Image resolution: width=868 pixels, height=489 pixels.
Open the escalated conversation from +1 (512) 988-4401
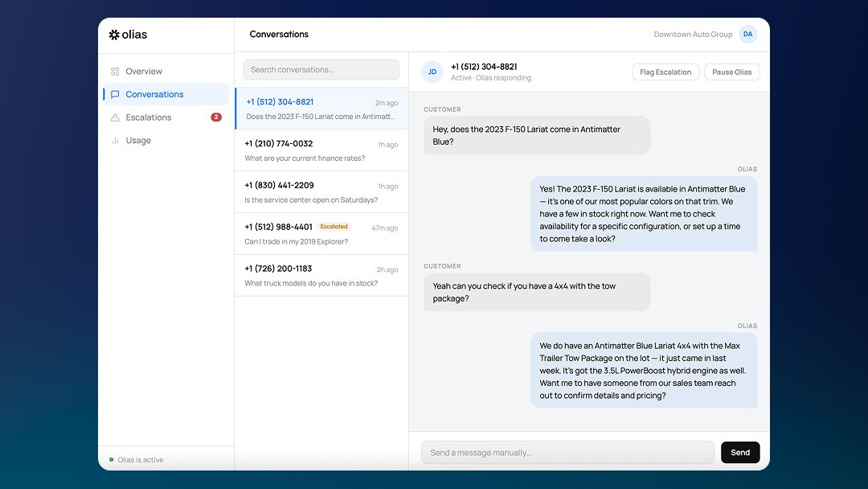(321, 233)
